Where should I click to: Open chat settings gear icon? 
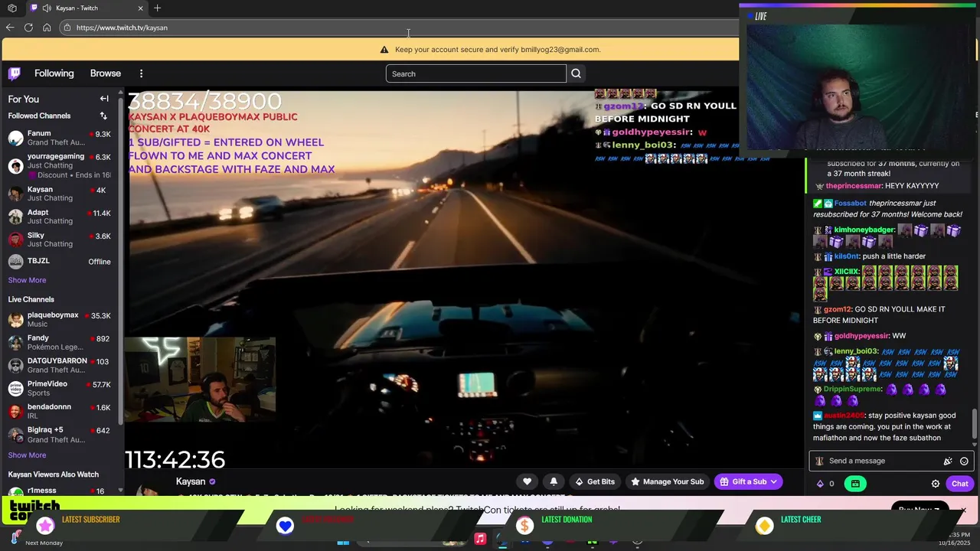tap(935, 484)
